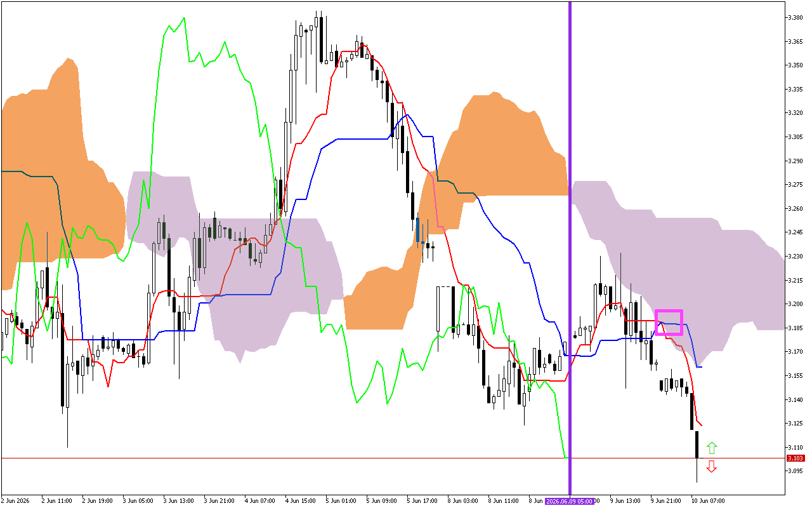Screen dimensions: 812x508
Task: Click the 3.275 price axis label
Action: pyautogui.click(x=795, y=184)
